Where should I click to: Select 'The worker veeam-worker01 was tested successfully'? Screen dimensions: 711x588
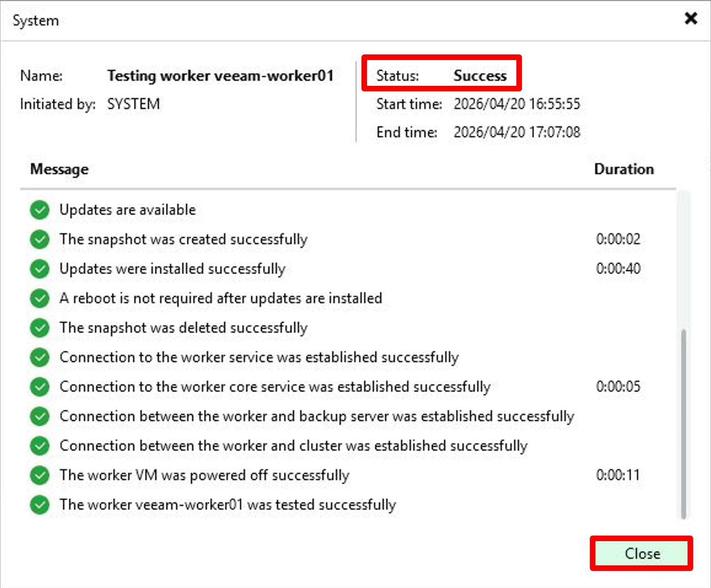click(x=228, y=505)
